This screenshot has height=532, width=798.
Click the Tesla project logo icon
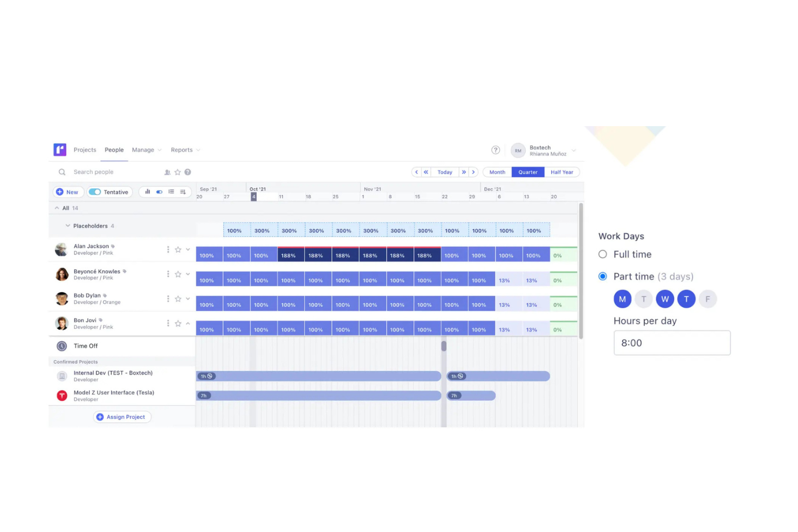click(x=62, y=396)
